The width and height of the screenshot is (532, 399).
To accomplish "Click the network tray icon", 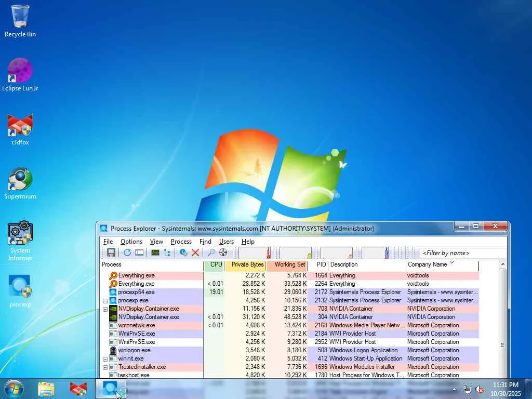I will [x=467, y=390].
